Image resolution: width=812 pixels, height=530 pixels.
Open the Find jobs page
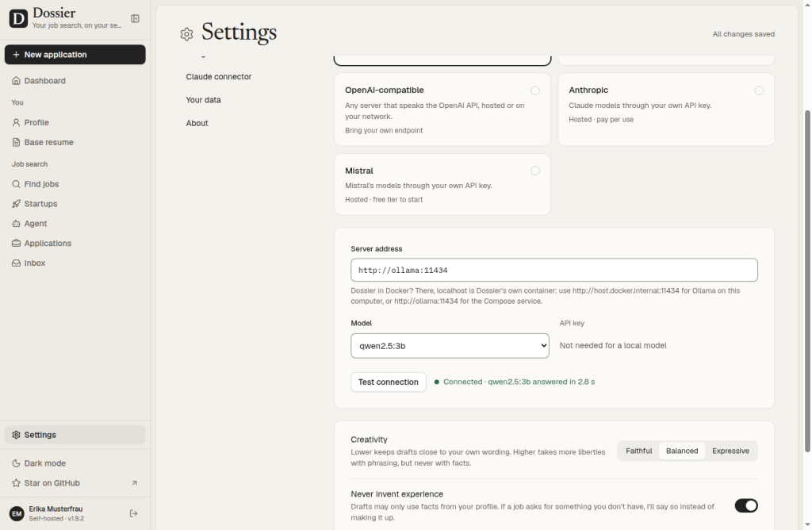pyautogui.click(x=75, y=184)
